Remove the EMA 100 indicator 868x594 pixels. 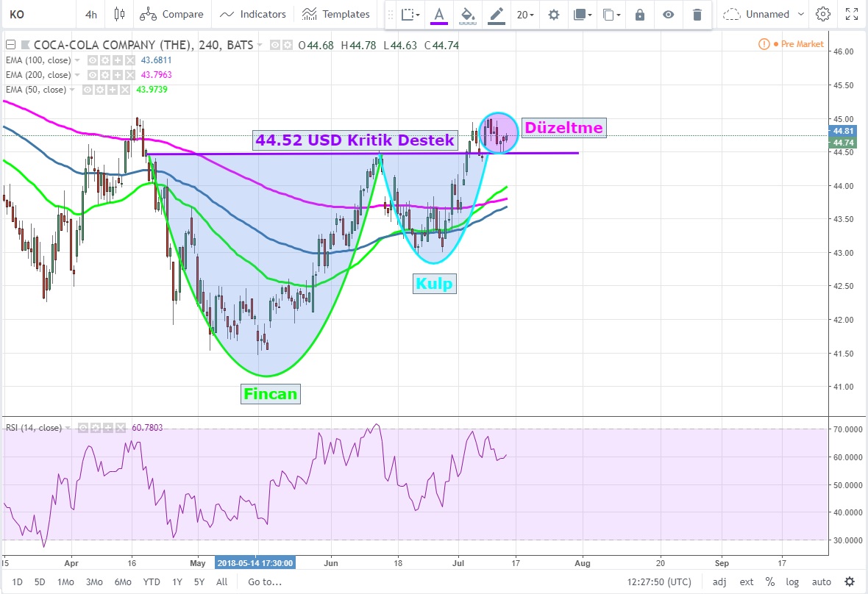click(129, 60)
